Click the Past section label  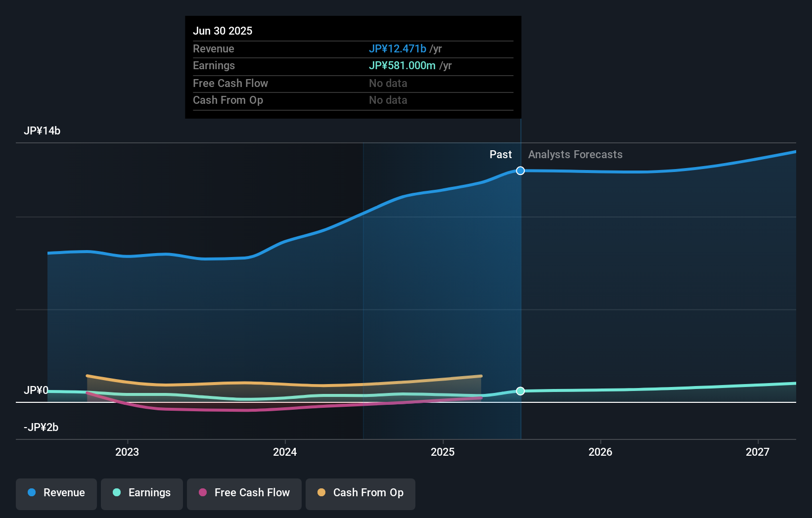pyautogui.click(x=500, y=154)
